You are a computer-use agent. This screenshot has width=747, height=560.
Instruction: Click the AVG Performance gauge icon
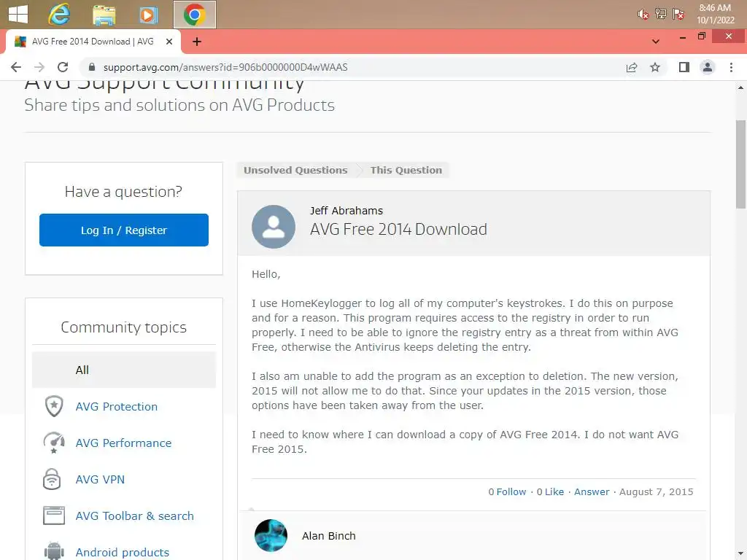click(x=54, y=443)
